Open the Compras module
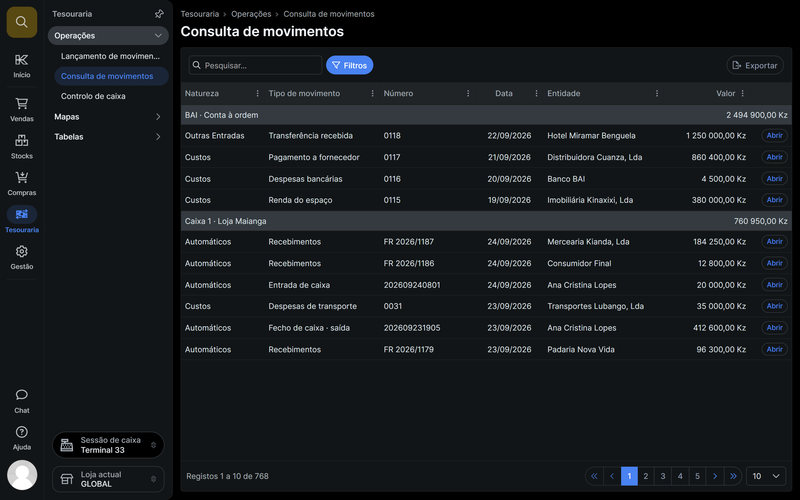 21,183
